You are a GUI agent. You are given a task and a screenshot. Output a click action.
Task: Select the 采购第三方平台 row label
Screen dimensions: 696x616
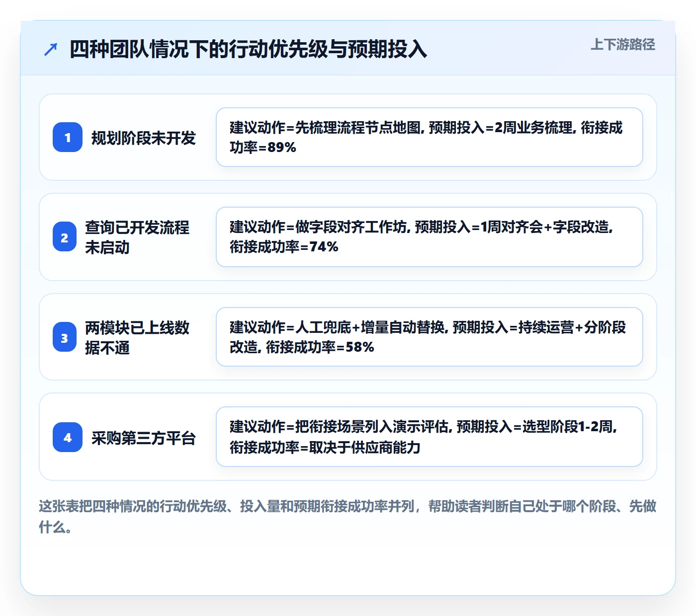click(144, 438)
